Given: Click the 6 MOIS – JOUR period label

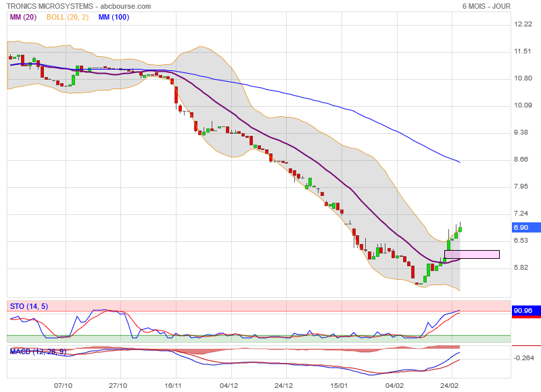Looking at the screenshot, I should (486, 6).
